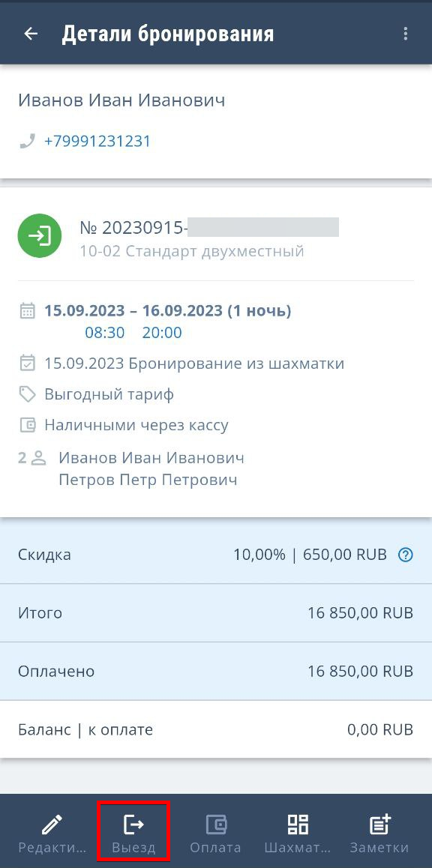The width and height of the screenshot is (432, 868).
Task: Open the Оплата payment tab
Action: pyautogui.click(x=215, y=834)
